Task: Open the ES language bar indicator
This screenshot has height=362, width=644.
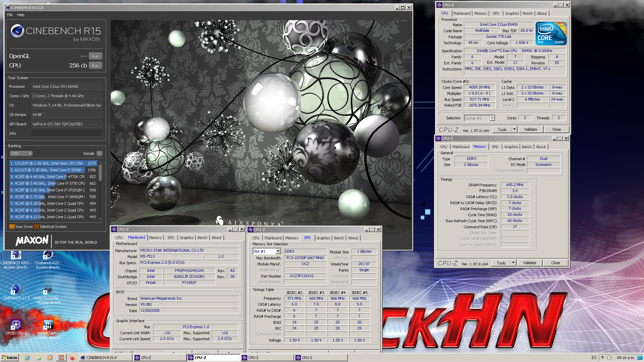Action: coord(594,358)
